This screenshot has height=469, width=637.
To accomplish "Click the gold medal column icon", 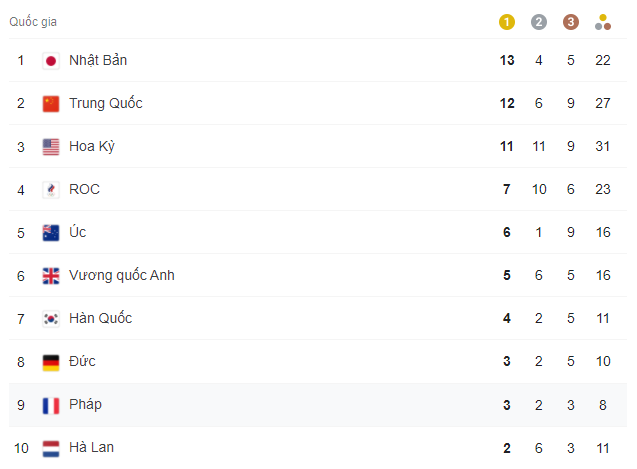I will (507, 22).
